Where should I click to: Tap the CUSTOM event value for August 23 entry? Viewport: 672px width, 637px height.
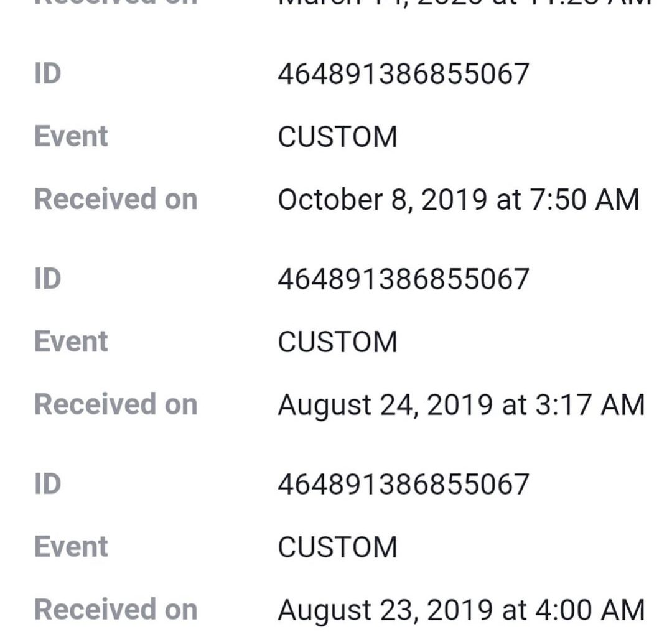tap(337, 547)
